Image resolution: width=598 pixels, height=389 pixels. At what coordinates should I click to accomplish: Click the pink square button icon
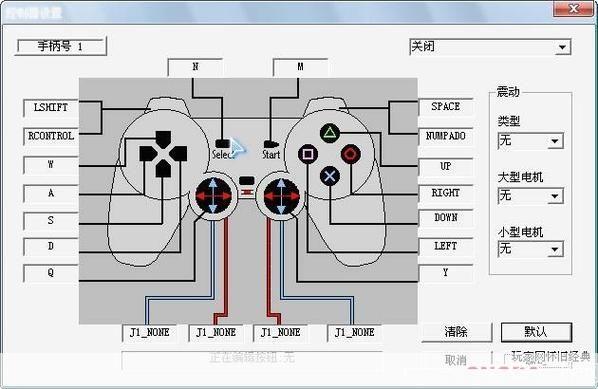coord(308,154)
